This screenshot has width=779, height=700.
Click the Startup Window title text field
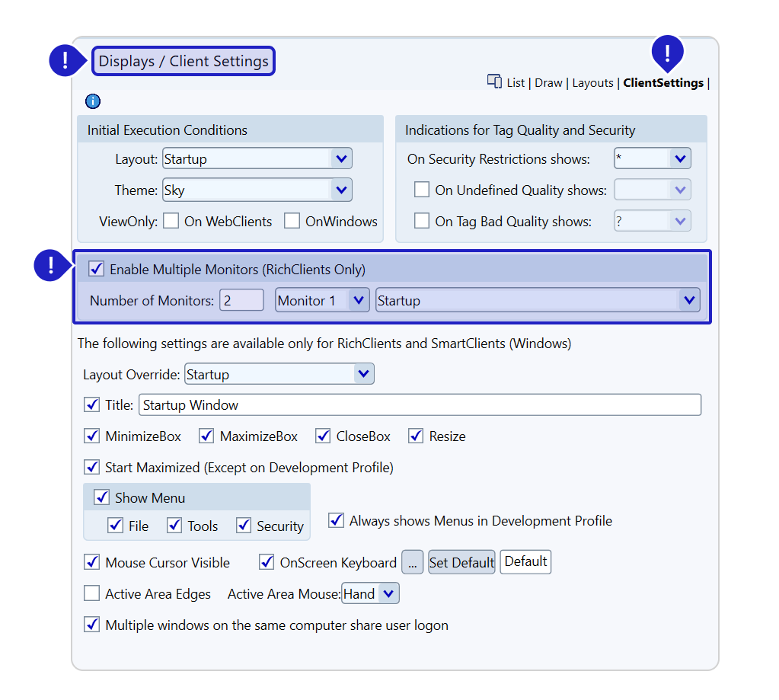(419, 405)
